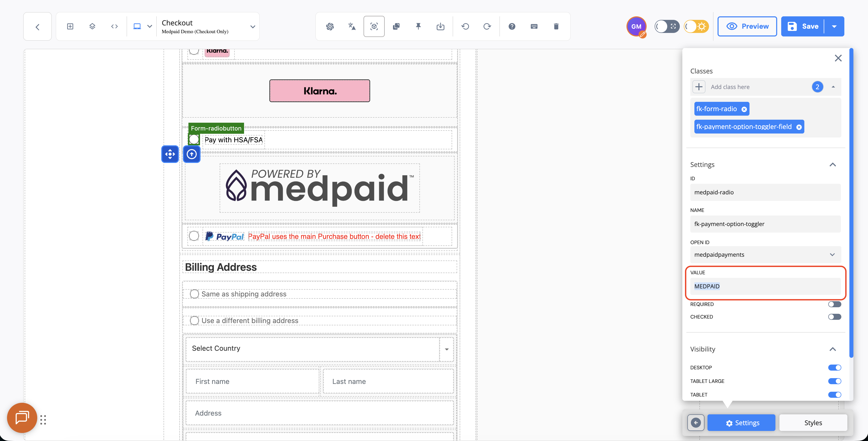Toggle the fullscreen mode switch
This screenshot has height=441, width=868.
[667, 26]
